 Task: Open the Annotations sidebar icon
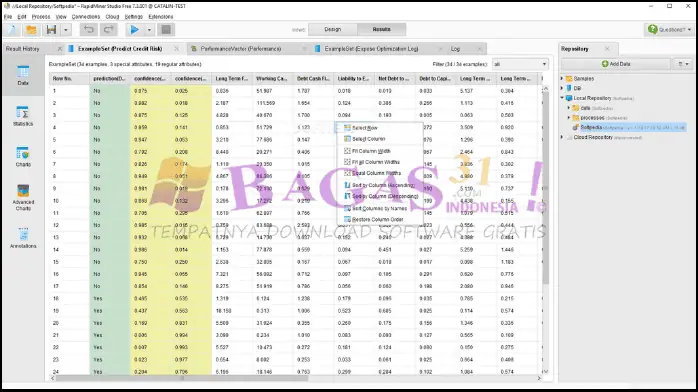[23, 238]
